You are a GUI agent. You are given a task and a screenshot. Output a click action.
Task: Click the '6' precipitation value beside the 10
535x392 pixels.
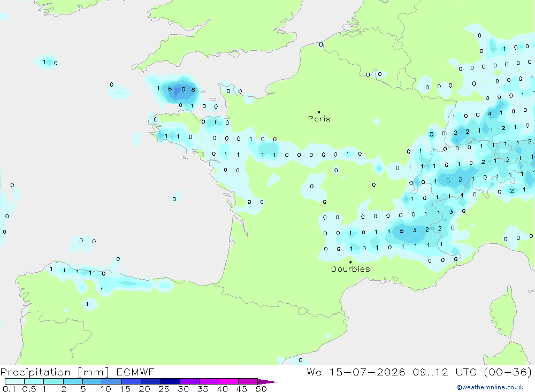(x=170, y=89)
